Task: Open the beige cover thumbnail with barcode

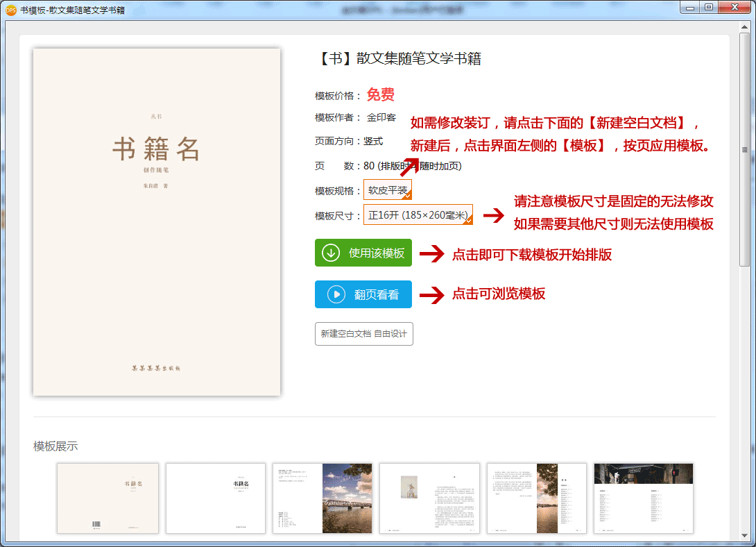Action: (108, 498)
